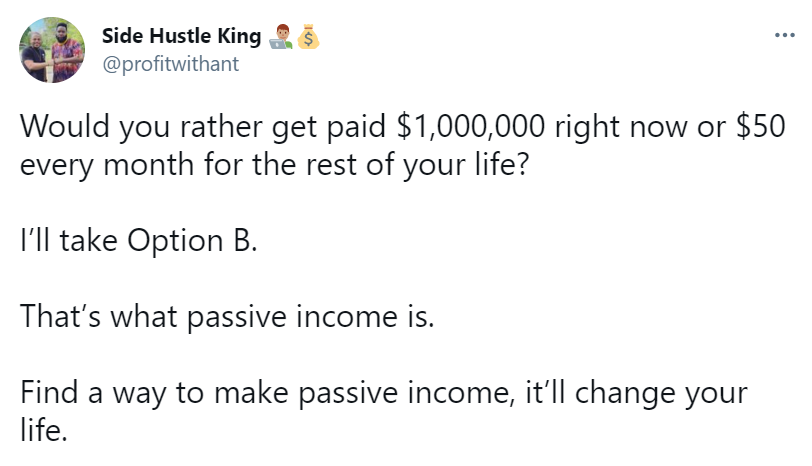Click the Side Hustle King profile avatar
Screen dimensions: 812x466
[52, 50]
